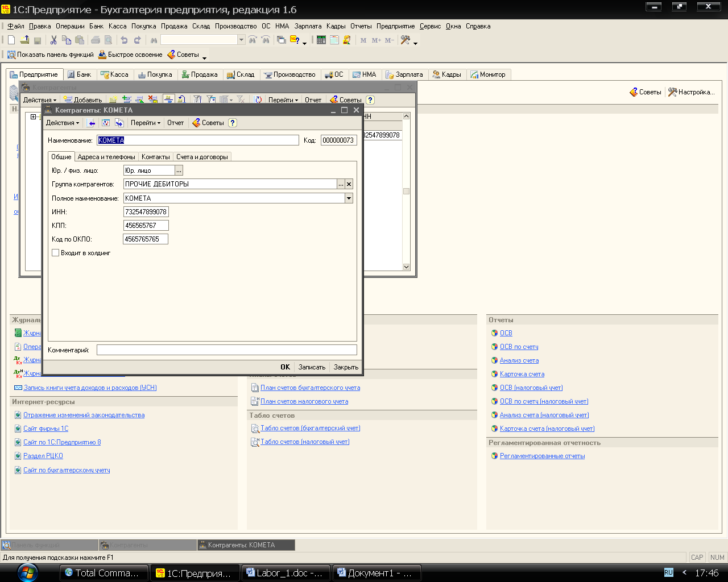Click the Записать button

312,367
